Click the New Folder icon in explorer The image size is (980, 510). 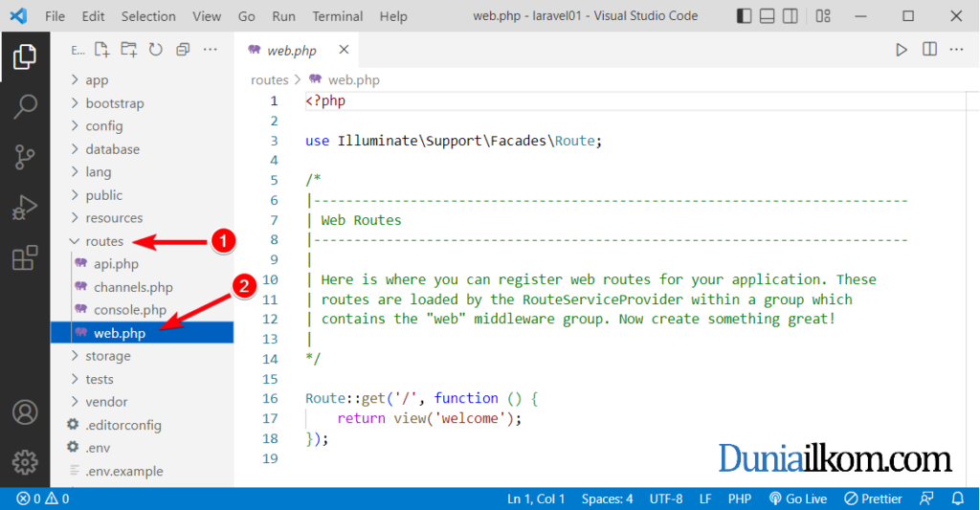(x=129, y=50)
